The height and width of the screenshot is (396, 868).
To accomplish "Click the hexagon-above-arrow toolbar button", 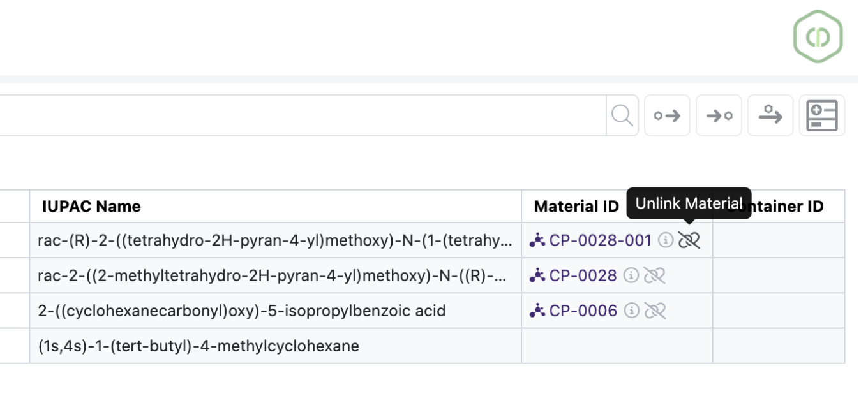I will tap(770, 115).
